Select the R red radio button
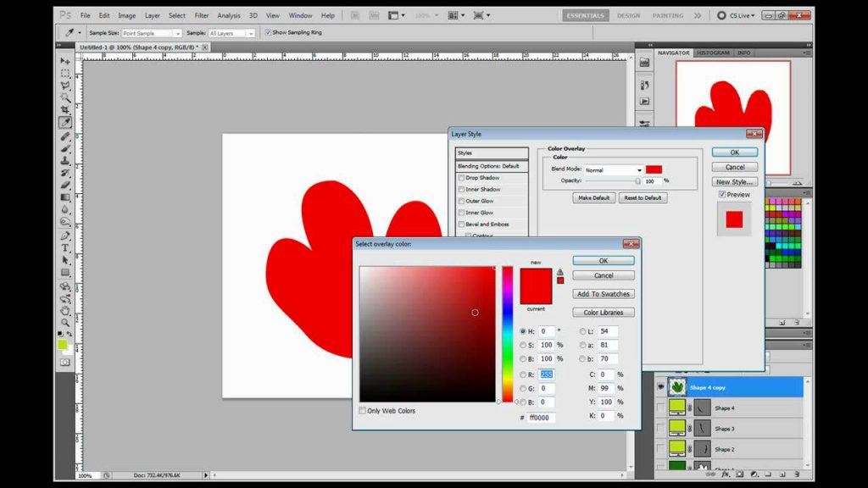The image size is (868, 488). tap(523, 374)
